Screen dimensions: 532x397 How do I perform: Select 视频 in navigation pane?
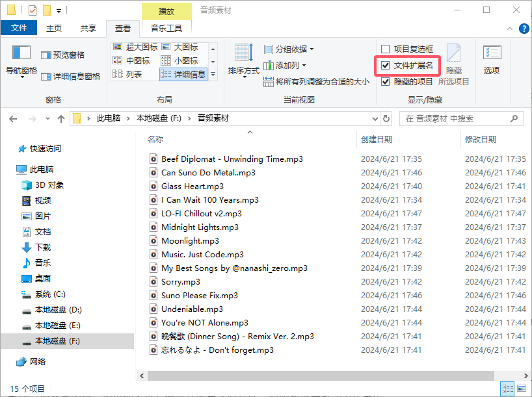click(x=36, y=201)
